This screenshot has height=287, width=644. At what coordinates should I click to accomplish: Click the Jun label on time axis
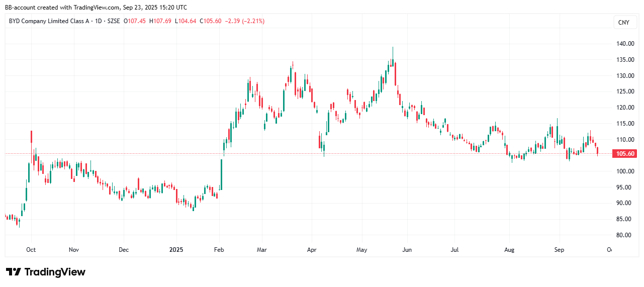(407, 249)
